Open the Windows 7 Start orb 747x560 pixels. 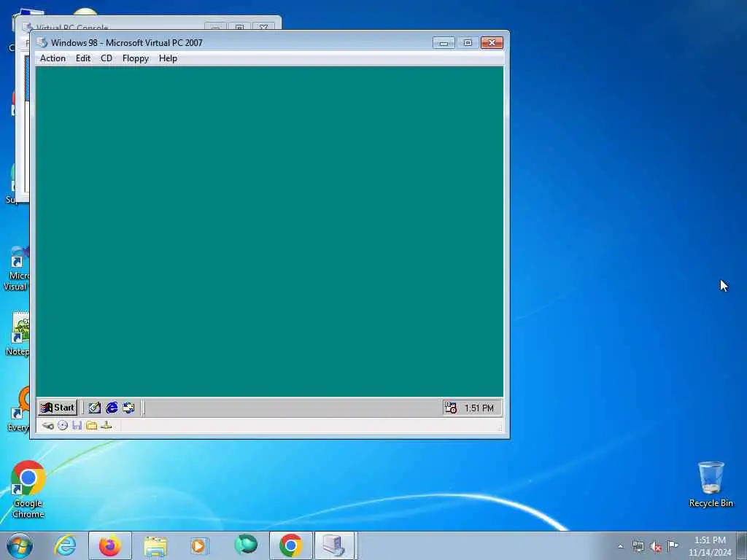[x=20, y=545]
